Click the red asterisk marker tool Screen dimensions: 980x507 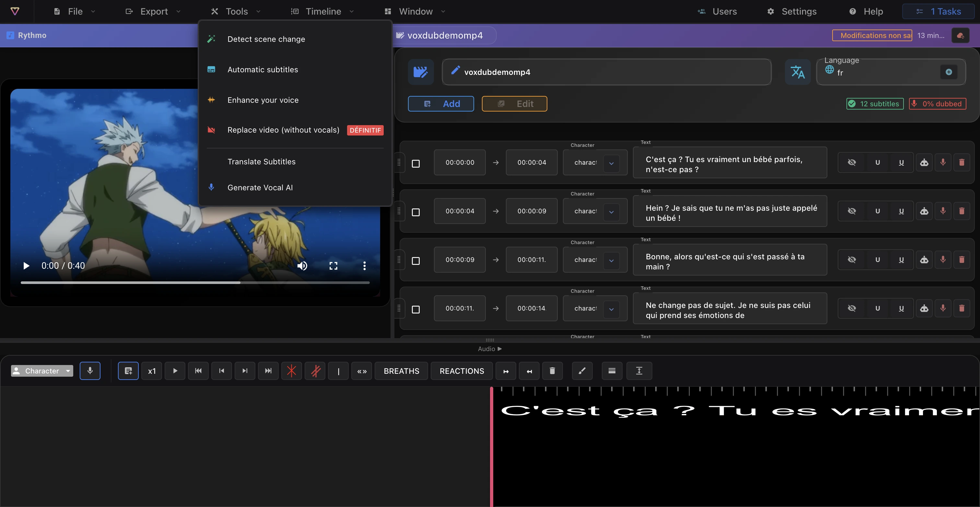pyautogui.click(x=291, y=371)
